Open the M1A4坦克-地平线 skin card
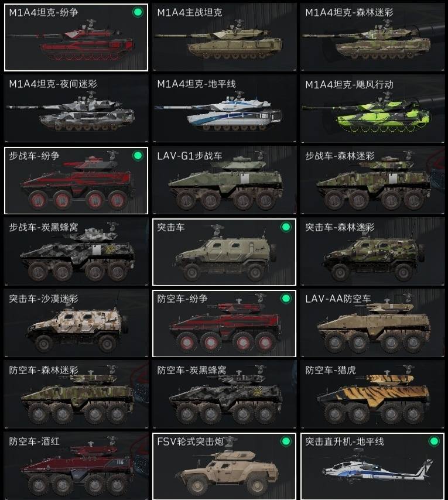This screenshot has height=500, width=448. [x=224, y=109]
